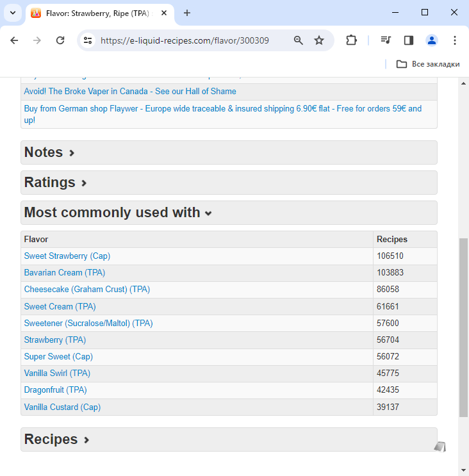Viewport: 469px width, 476px height.
Task: View site information icon in address bar
Action: [x=88, y=40]
